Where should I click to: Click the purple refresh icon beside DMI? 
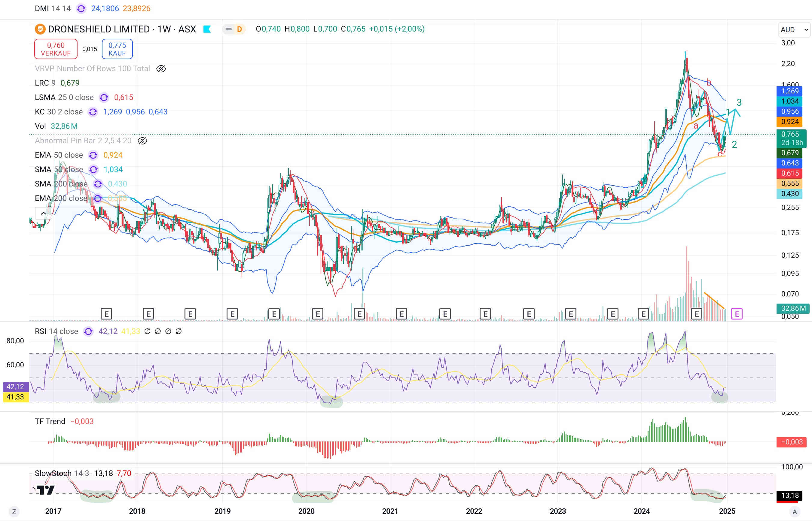tap(81, 8)
